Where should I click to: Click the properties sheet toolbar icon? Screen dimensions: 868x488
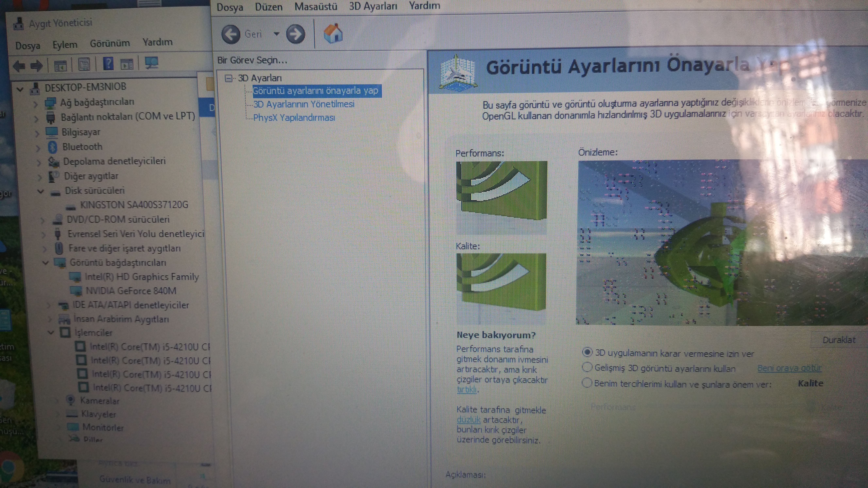[84, 64]
